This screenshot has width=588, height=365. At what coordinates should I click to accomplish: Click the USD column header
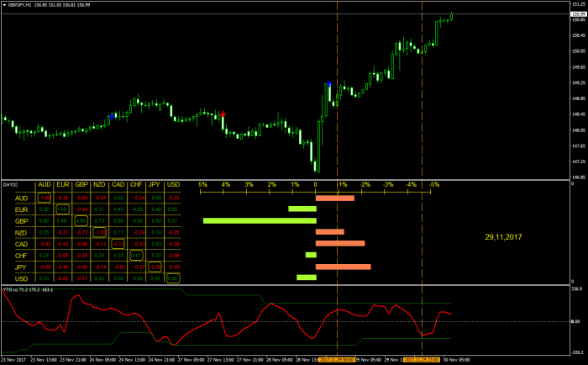click(173, 184)
